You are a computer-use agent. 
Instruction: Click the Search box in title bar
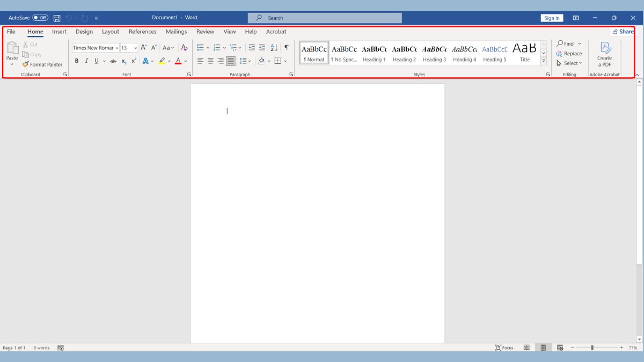(325, 18)
